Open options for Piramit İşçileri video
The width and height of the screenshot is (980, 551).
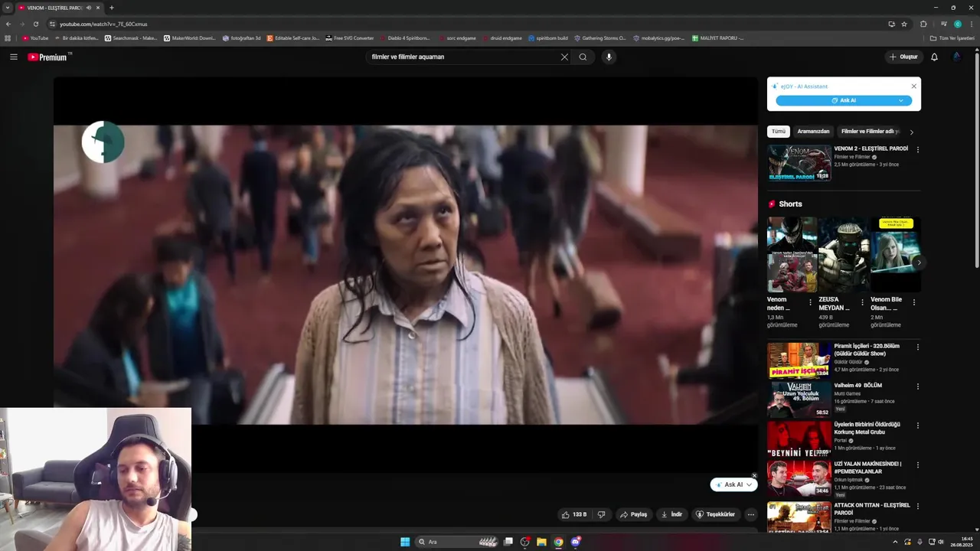(x=917, y=347)
